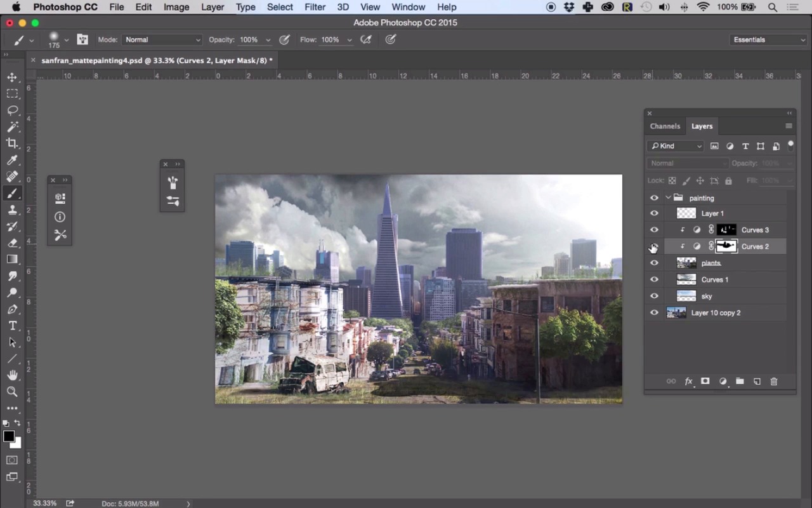Open the Image menu
812x508 pixels.
(x=176, y=7)
